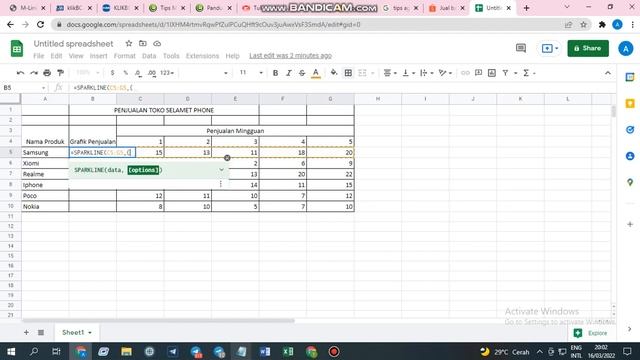640x360 pixels.
Task: Insert a chart from toolbar
Action: tap(492, 73)
